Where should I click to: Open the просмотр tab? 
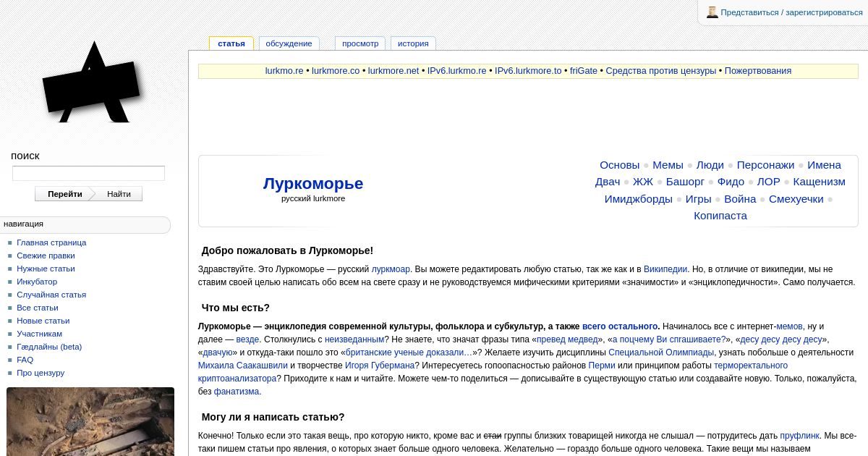click(x=360, y=43)
